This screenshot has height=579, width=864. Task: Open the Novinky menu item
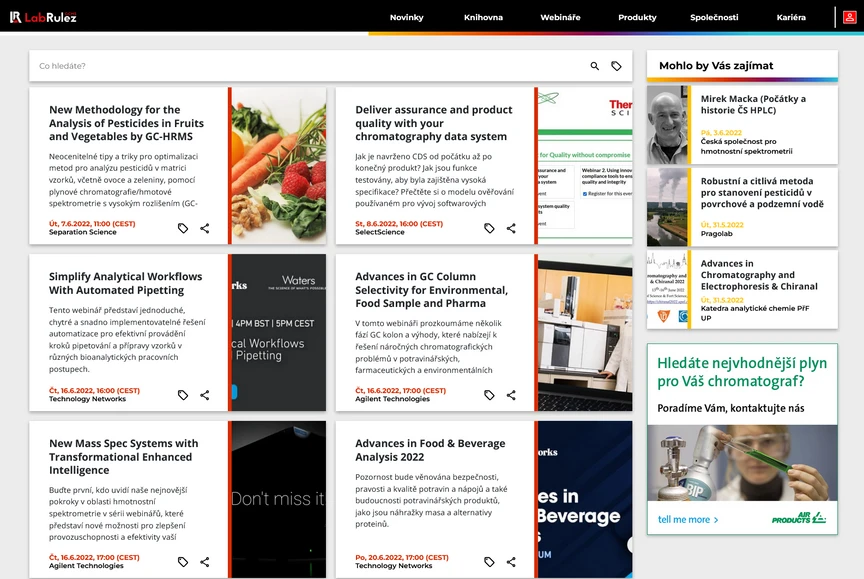[406, 18]
